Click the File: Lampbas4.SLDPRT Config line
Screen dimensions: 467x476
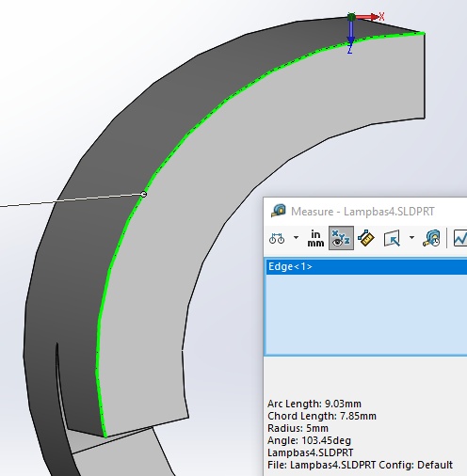360,465
